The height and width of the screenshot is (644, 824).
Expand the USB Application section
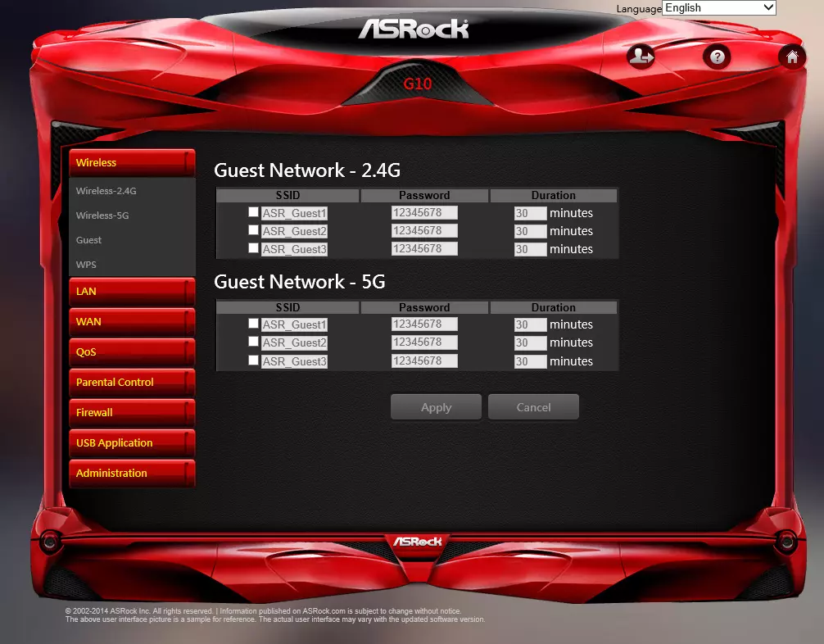[132, 442]
